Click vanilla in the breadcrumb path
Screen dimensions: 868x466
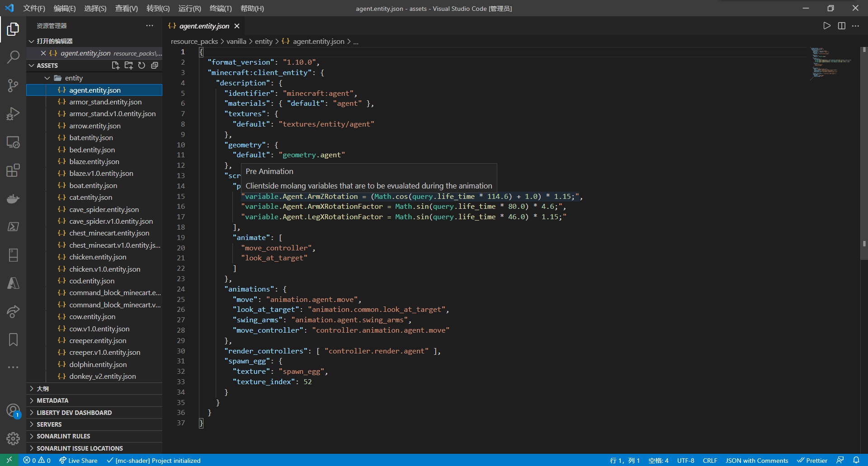click(236, 42)
